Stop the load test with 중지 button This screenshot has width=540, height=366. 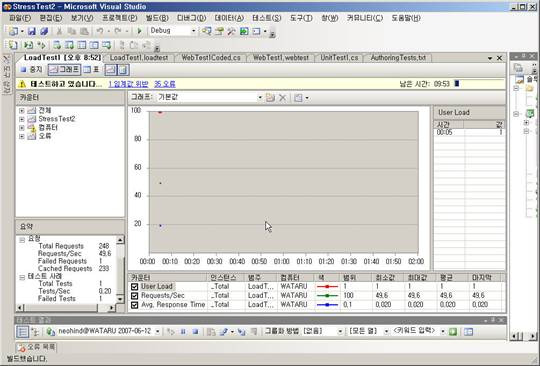coord(31,70)
